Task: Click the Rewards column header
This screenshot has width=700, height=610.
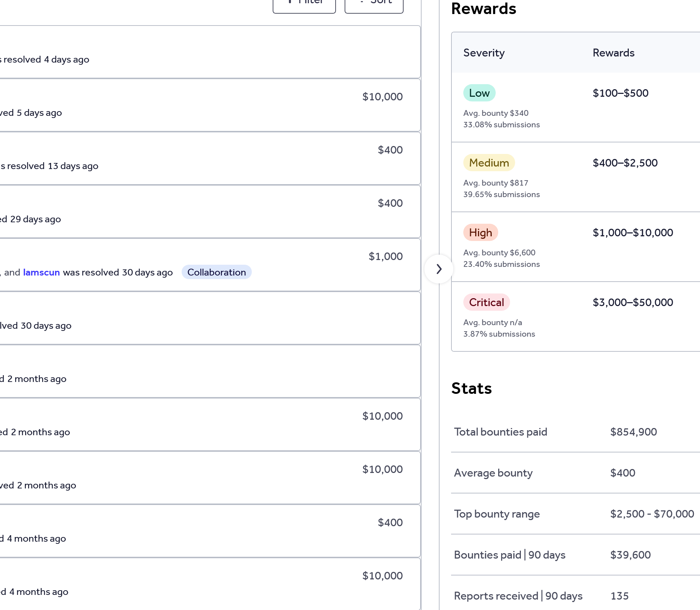Action: [613, 53]
